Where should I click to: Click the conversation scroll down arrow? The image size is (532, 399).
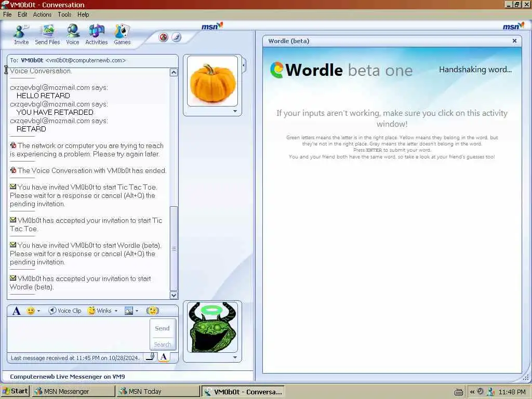(x=174, y=295)
